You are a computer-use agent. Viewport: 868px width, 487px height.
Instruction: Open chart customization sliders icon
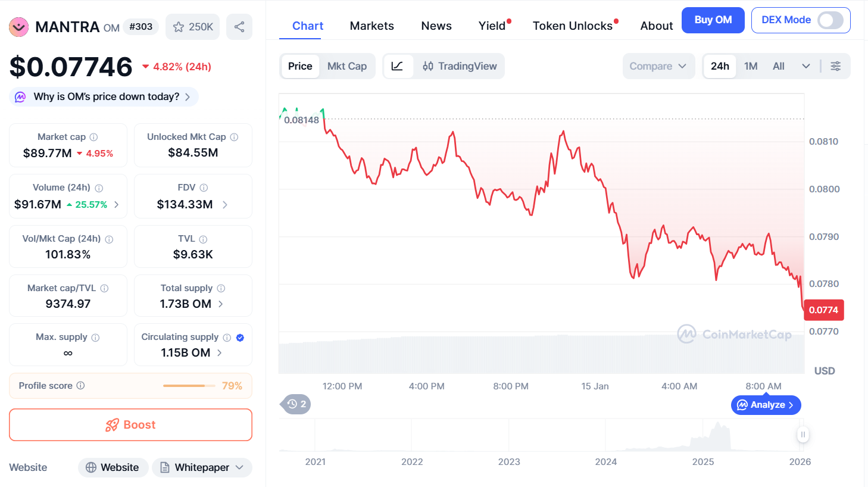coord(836,66)
